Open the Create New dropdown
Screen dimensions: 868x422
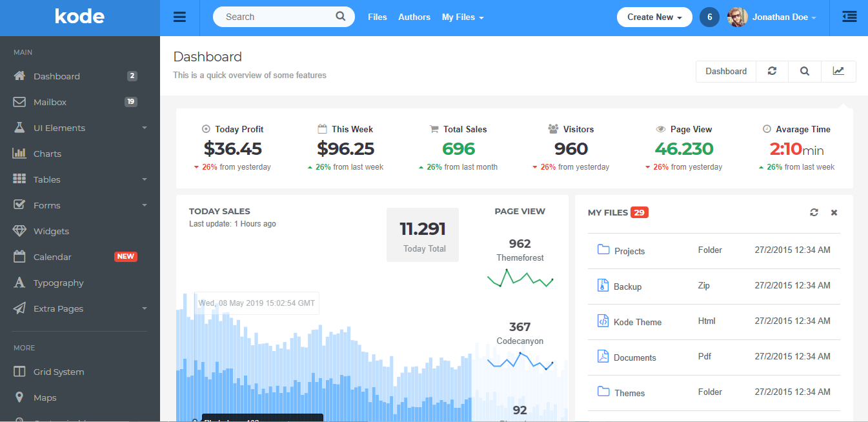tap(654, 17)
